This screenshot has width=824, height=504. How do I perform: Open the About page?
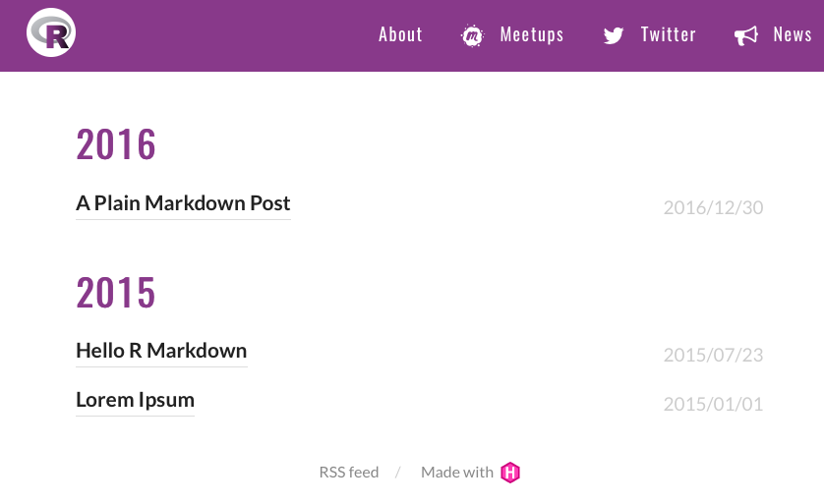400,35
